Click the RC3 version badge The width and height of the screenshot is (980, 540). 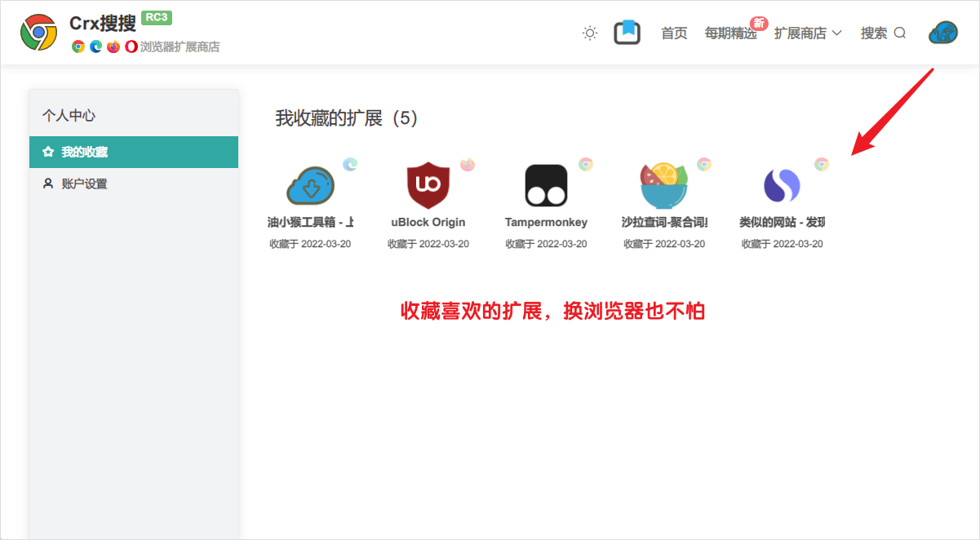[157, 18]
